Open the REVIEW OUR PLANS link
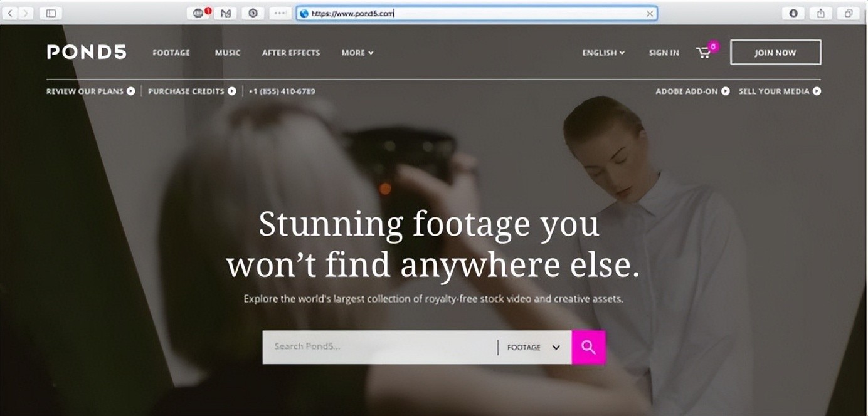 pyautogui.click(x=90, y=91)
